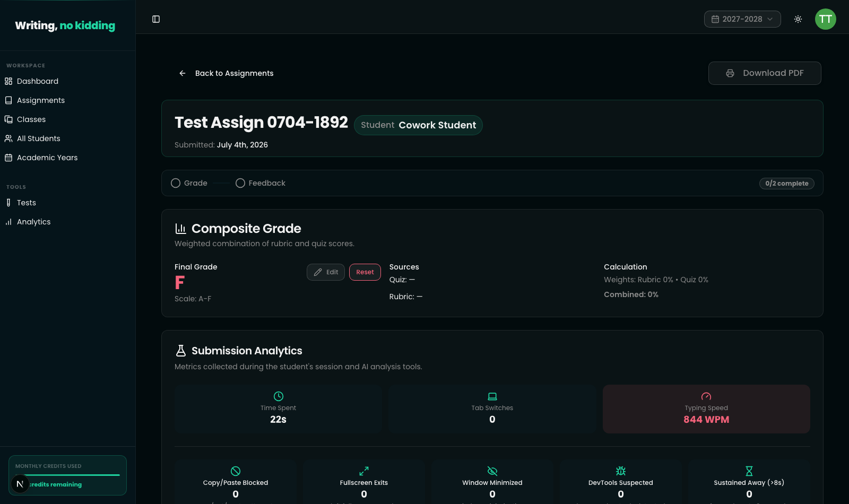Open the Tests tool
This screenshot has height=504, width=849.
pyautogui.click(x=67, y=203)
